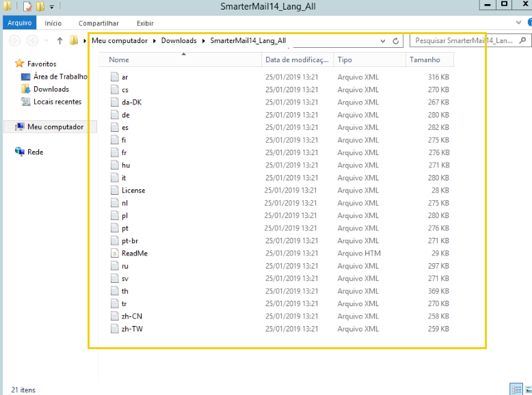Click Downloads in the address path
The height and width of the screenshot is (395, 532).
point(178,41)
